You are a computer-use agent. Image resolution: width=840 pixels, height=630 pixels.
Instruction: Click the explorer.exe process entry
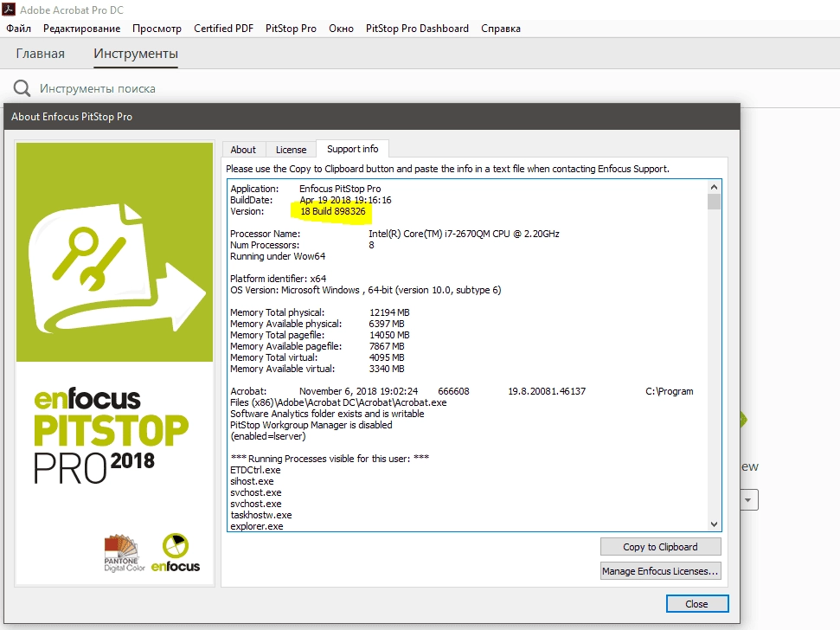tap(257, 526)
